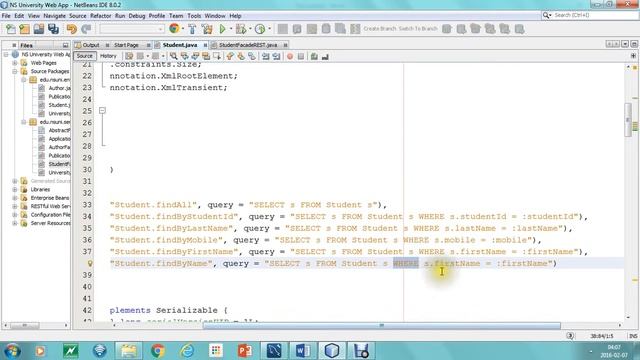
Task: Click the lightbulb hint on line 38
Action: [x=90, y=264]
